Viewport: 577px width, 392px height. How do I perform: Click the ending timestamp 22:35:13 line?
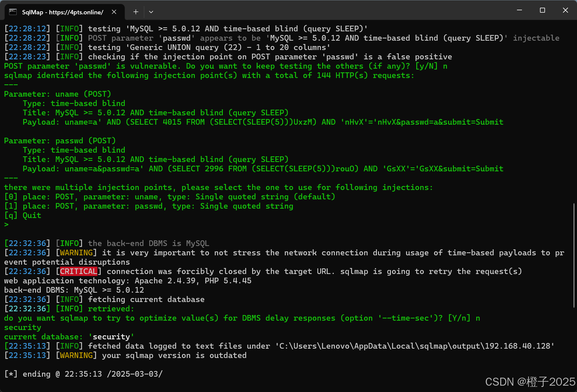click(x=83, y=374)
